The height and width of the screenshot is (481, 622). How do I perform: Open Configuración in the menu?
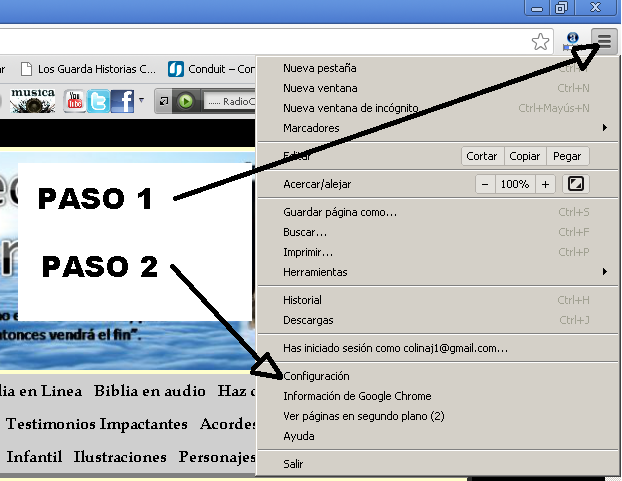tap(438, 376)
